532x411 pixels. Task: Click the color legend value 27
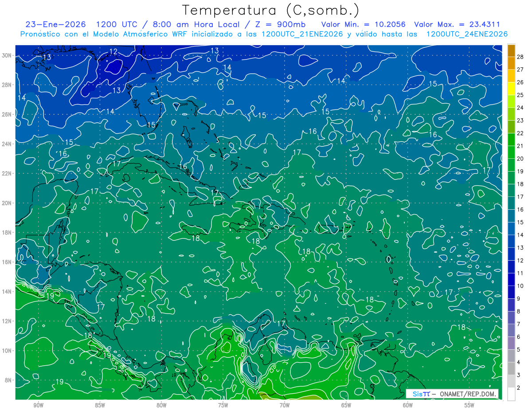pyautogui.click(x=520, y=69)
